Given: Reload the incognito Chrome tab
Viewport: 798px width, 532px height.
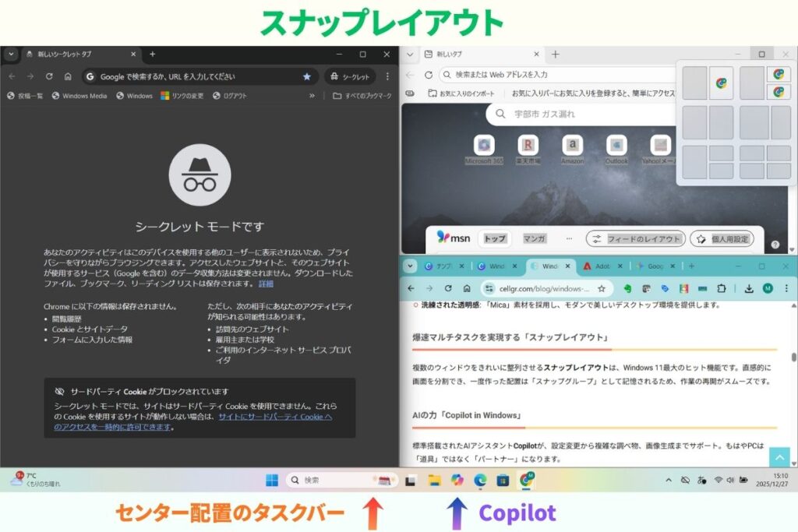Looking at the screenshot, I should 49,77.
